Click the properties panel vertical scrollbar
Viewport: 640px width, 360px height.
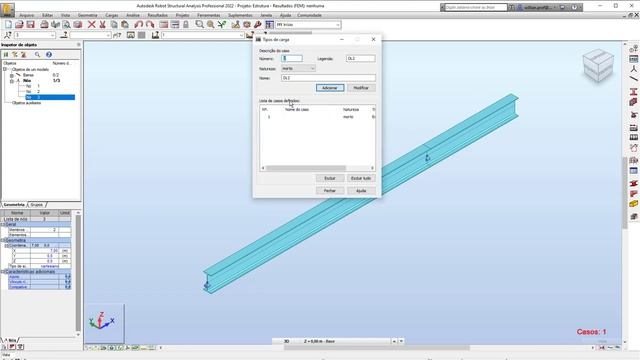click(78, 273)
